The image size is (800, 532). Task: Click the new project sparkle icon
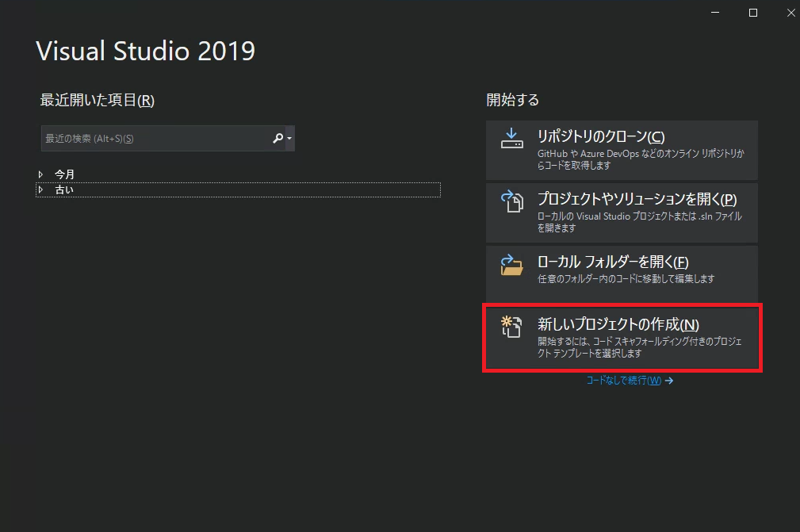(x=511, y=327)
